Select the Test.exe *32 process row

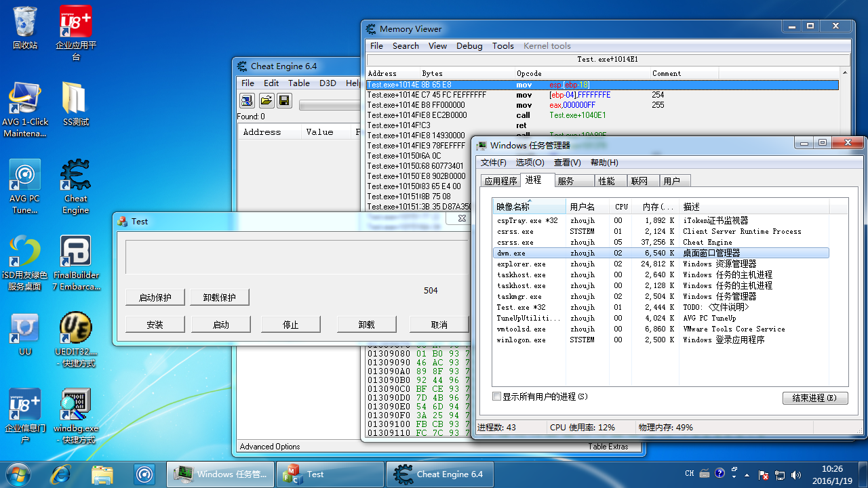661,307
